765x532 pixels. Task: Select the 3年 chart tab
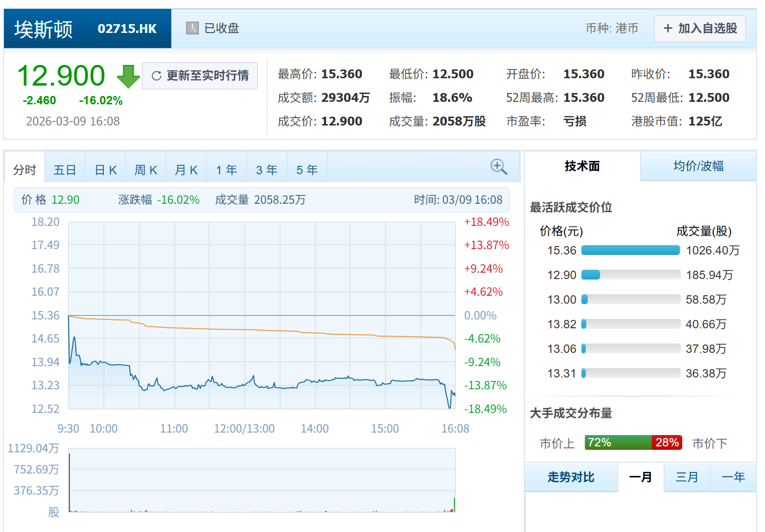(266, 169)
